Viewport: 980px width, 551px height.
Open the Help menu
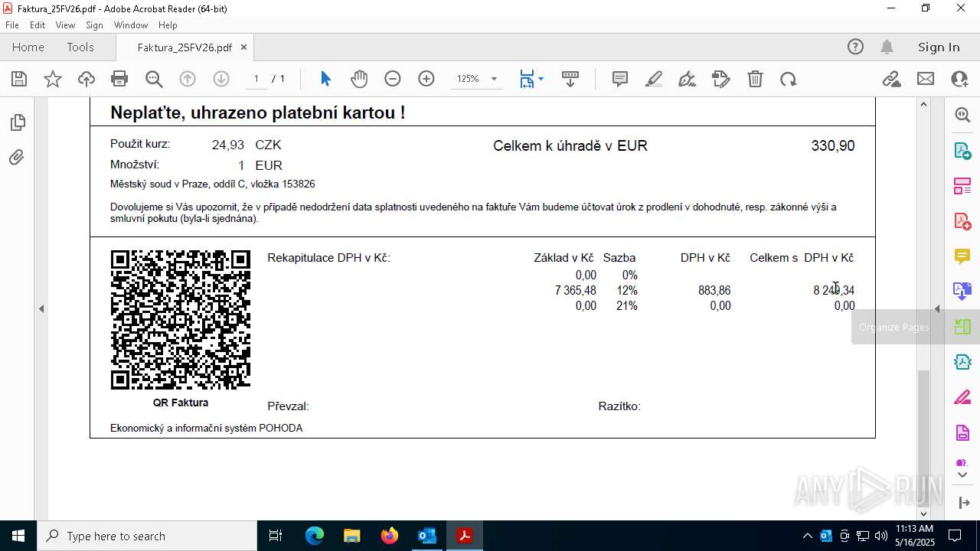point(168,25)
